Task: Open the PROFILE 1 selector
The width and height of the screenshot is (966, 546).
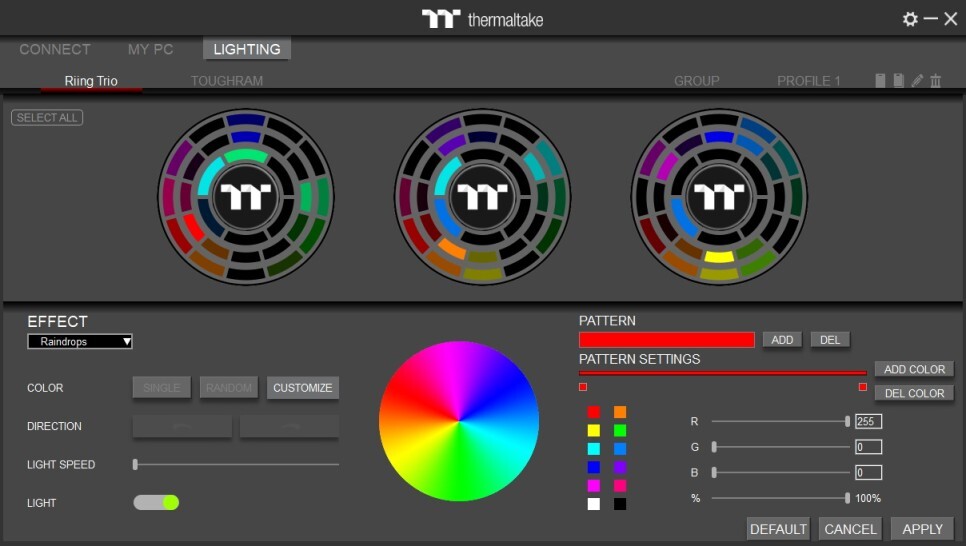Action: [x=808, y=81]
